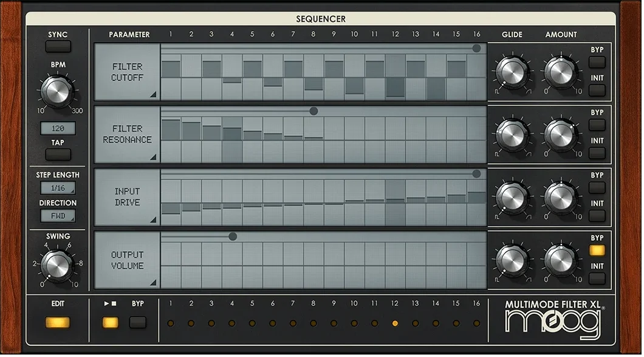Tap the TAP tempo button

click(58, 154)
